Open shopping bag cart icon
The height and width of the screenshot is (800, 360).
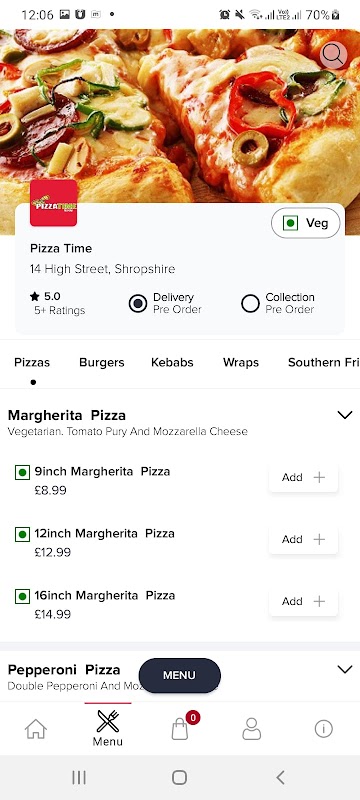click(180, 729)
